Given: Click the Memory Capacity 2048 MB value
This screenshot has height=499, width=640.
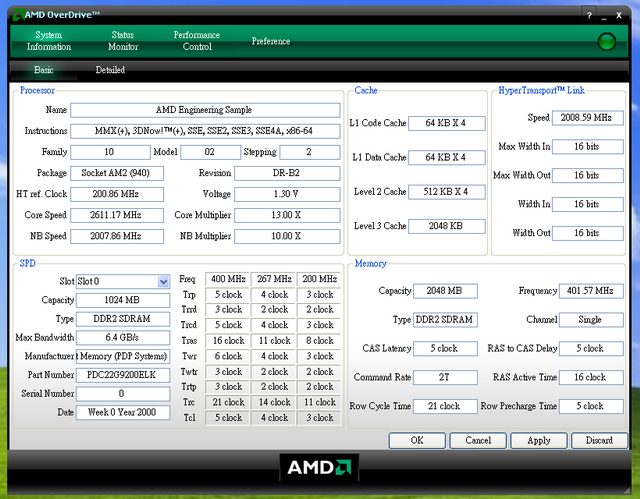Looking at the screenshot, I should (x=445, y=291).
